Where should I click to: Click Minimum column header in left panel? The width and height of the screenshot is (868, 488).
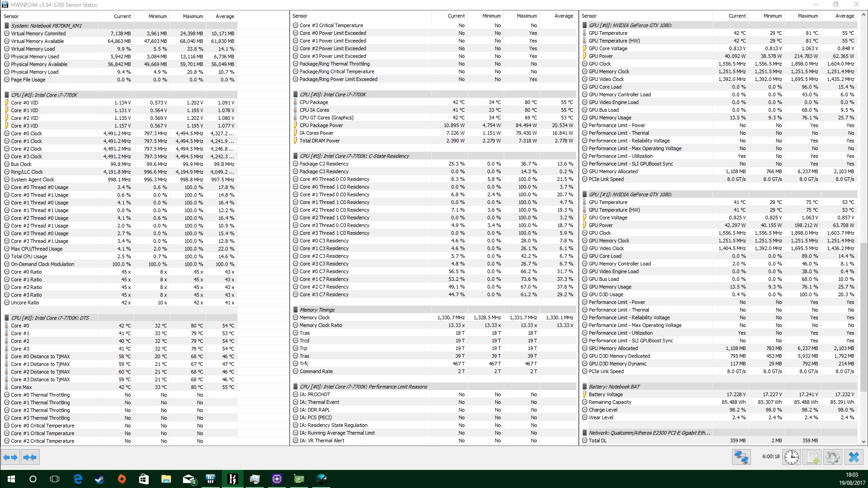[x=152, y=16]
